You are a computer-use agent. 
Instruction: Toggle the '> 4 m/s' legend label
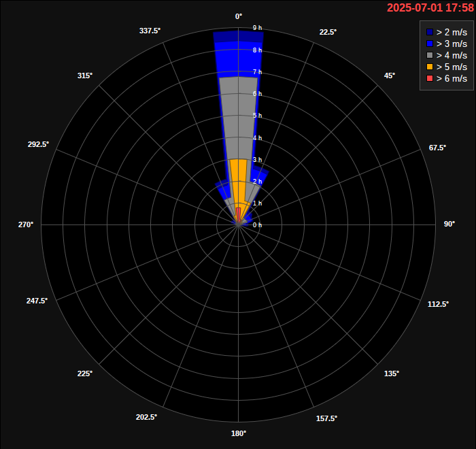point(452,55)
